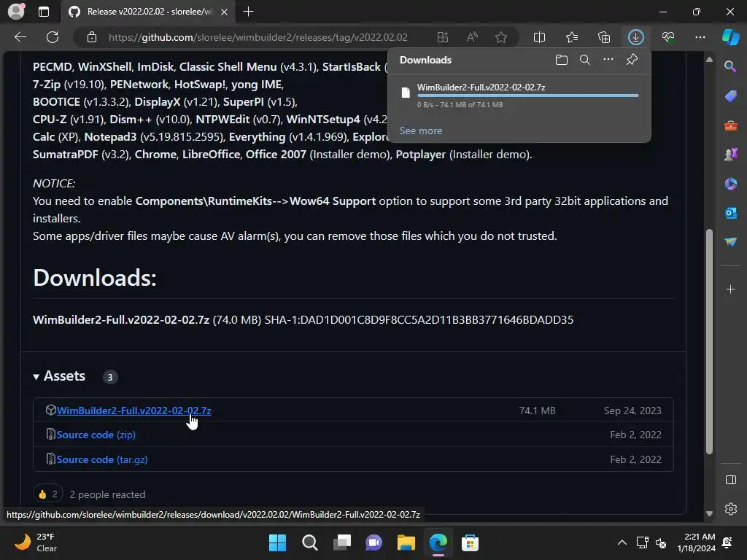Download Source code (tar.gz)

click(102, 459)
